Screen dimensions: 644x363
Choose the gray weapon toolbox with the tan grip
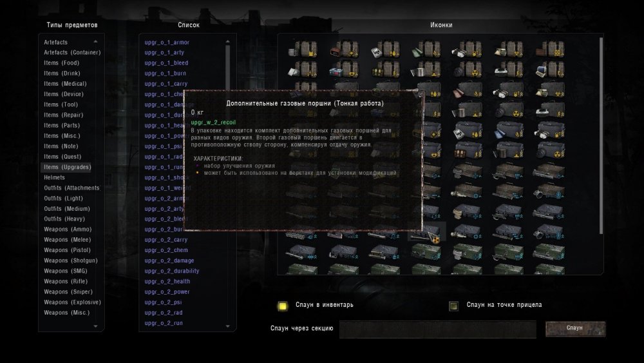[x=468, y=212]
